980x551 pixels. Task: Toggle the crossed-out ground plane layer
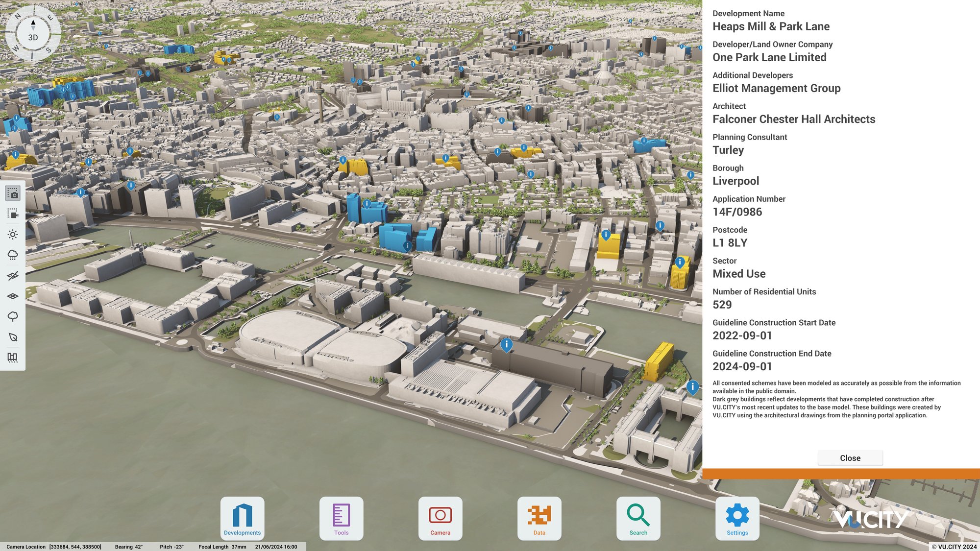(13, 276)
